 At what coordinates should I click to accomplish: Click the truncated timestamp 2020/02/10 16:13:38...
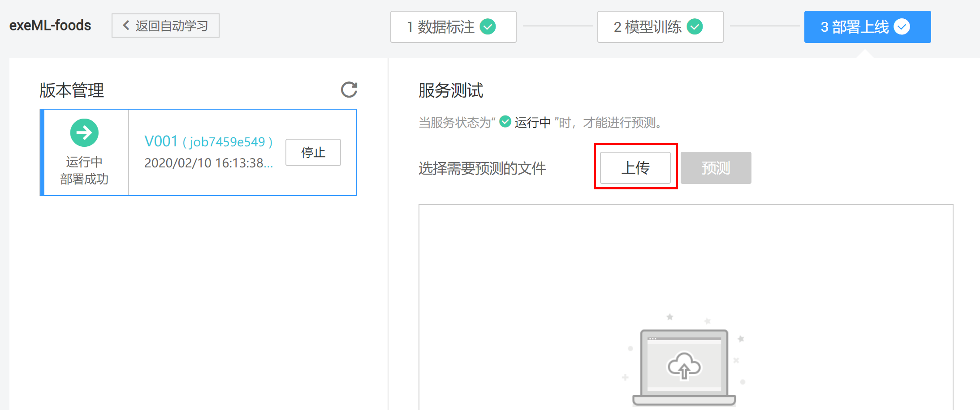click(x=209, y=163)
